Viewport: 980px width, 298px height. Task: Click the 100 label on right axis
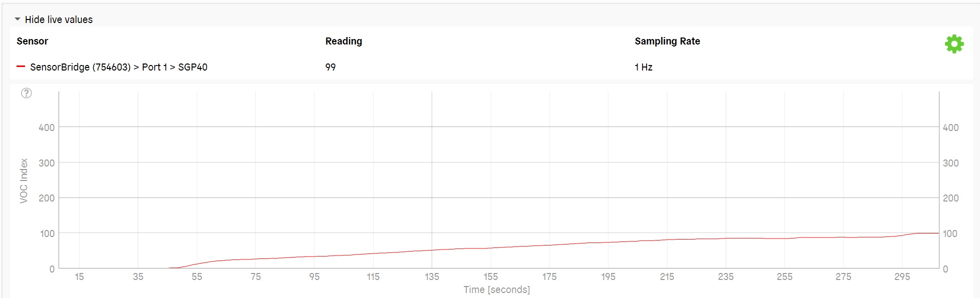(x=950, y=233)
